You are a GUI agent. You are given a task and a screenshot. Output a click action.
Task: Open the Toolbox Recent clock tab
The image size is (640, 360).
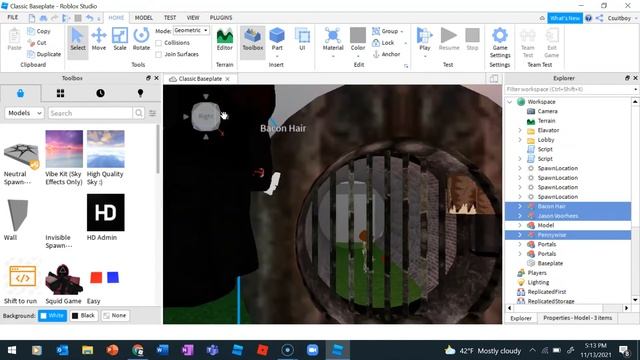(x=100, y=93)
